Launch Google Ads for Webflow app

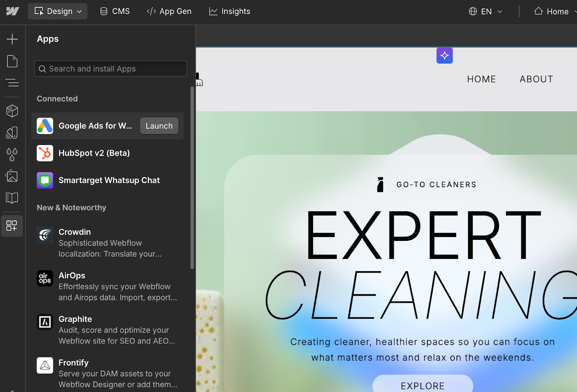[x=159, y=126]
